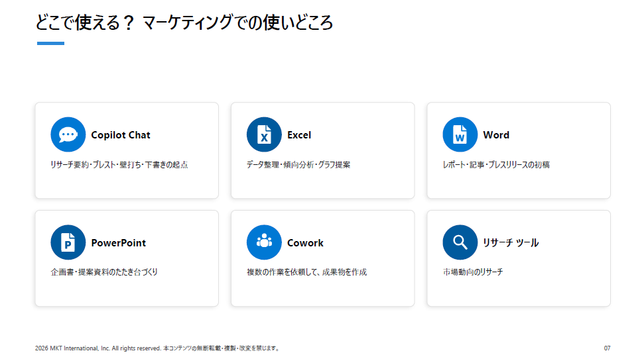
Task: Click the Excel file icon
Action: [x=264, y=134]
